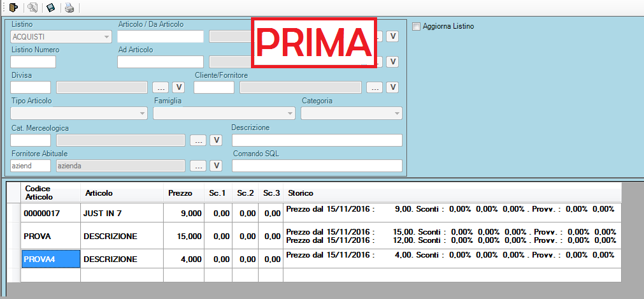Click the V button for Cat. Merceologica
The width and height of the screenshot is (644, 299).
click(x=216, y=140)
